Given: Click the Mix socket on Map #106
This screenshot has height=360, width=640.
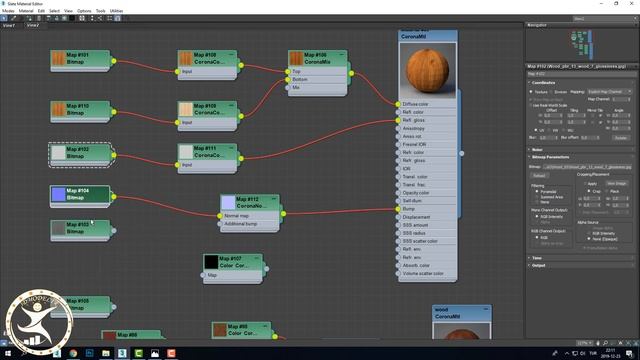Looking at the screenshot, I should [x=288, y=87].
